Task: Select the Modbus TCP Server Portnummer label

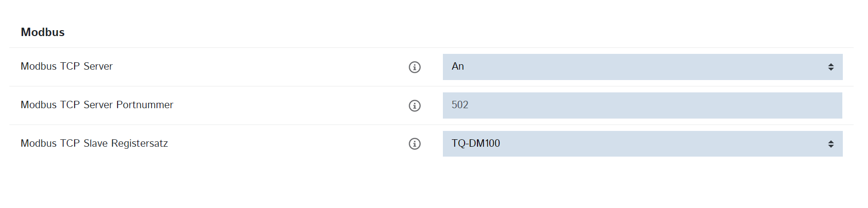Action: [97, 105]
